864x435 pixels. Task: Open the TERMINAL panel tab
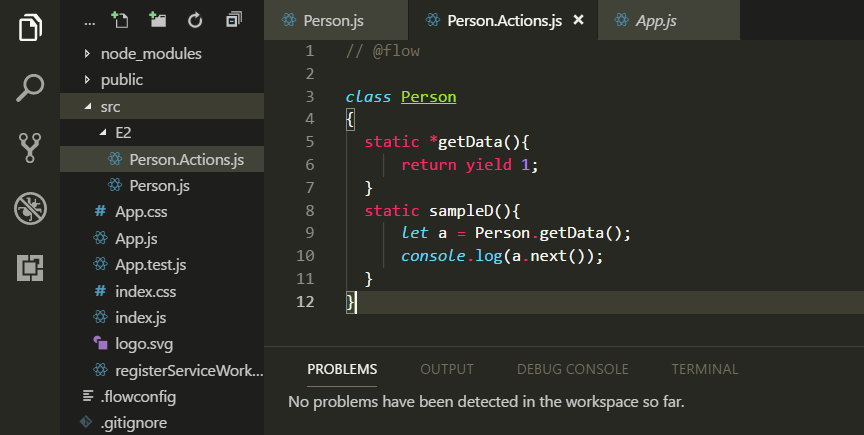click(704, 369)
